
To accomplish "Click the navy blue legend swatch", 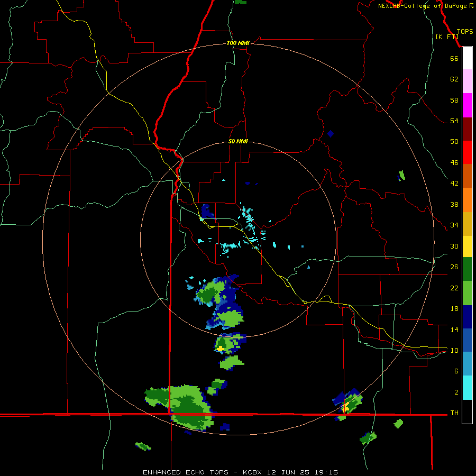I will coord(467,317).
